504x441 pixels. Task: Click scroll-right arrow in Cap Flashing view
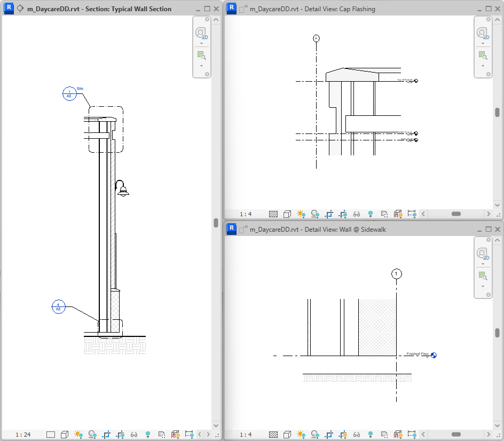click(x=489, y=214)
